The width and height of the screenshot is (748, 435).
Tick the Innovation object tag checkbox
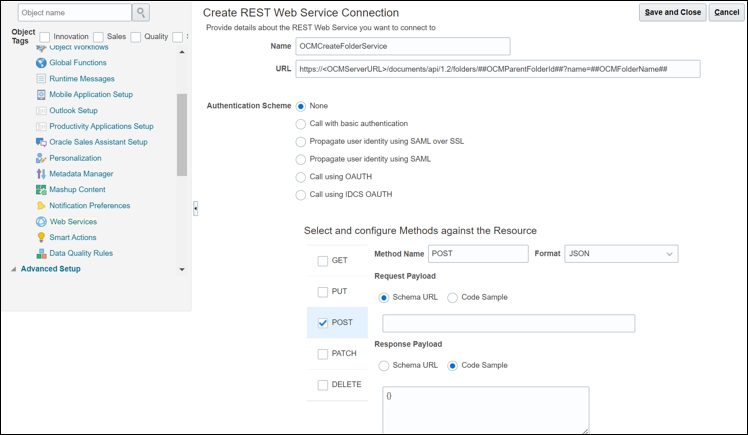click(45, 37)
